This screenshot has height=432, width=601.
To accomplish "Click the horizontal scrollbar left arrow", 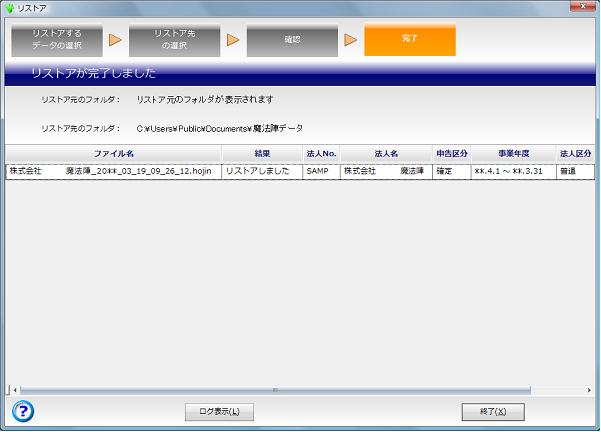I will 12,390.
